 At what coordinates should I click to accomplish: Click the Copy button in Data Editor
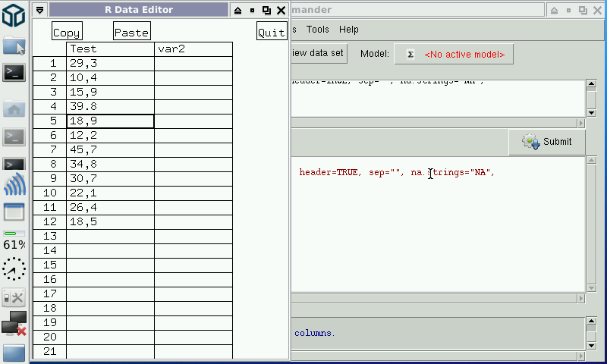[67, 31]
